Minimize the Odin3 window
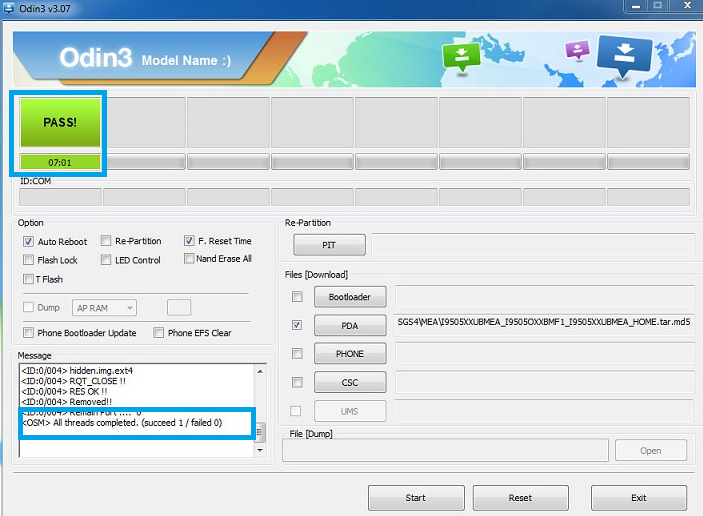Viewport: 703px width, 516px height. [636, 6]
